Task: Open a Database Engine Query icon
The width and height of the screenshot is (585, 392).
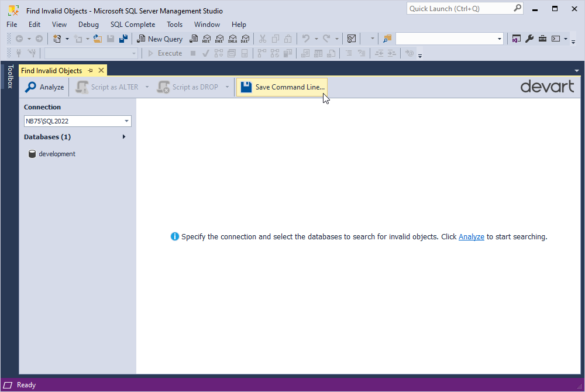Action: [194, 39]
